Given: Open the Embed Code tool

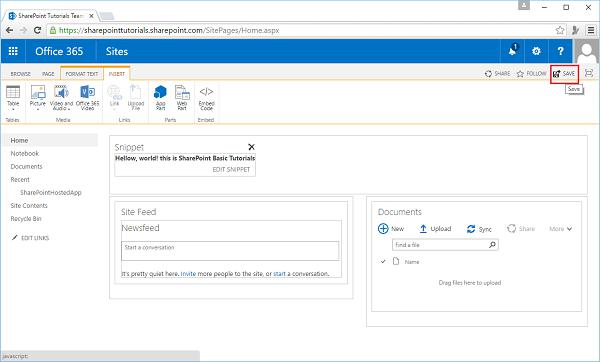Looking at the screenshot, I should click(206, 98).
